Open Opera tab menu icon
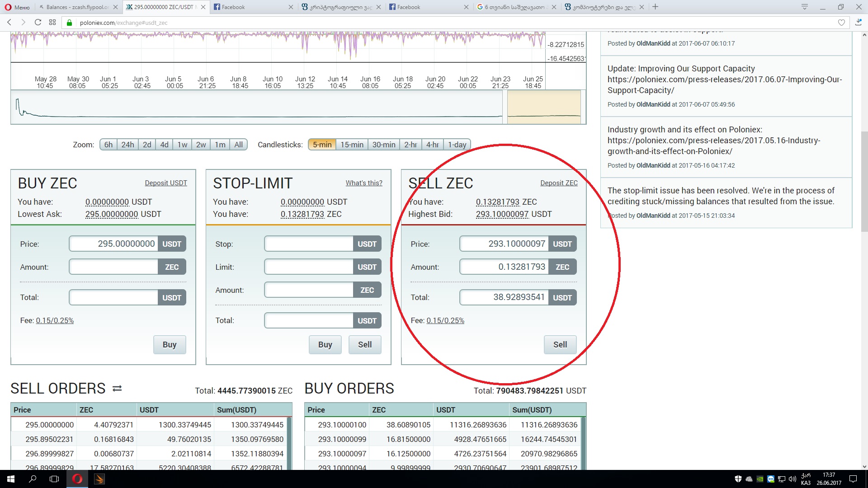 point(805,7)
